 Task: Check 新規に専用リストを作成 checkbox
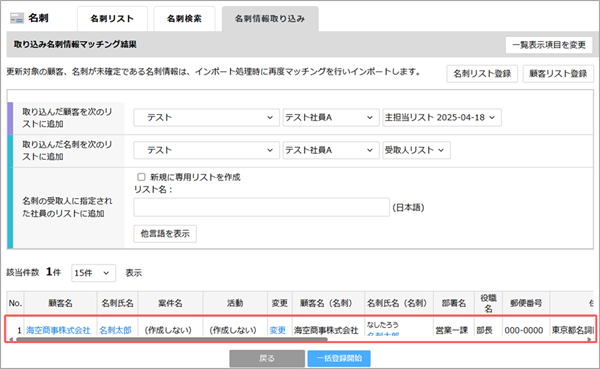(x=141, y=177)
